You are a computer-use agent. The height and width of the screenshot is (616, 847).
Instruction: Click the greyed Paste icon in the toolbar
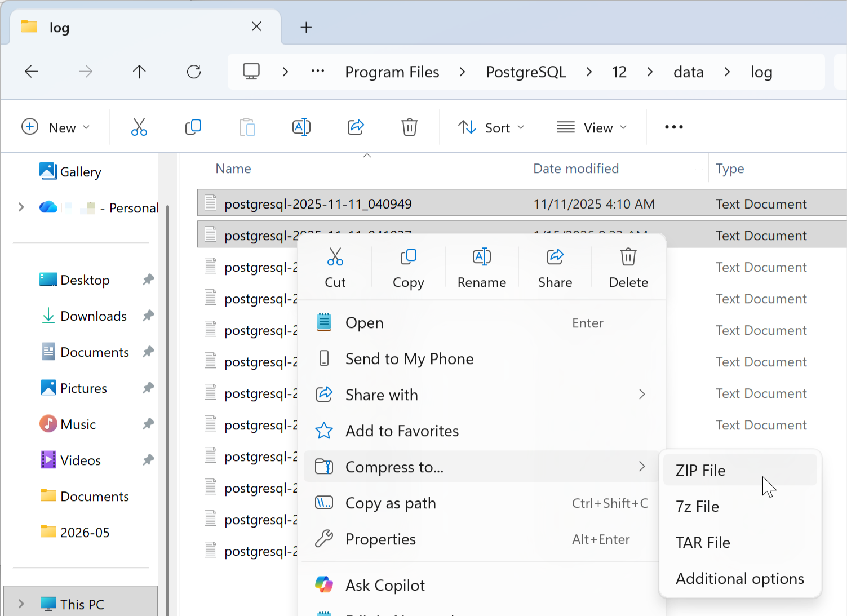[247, 127]
